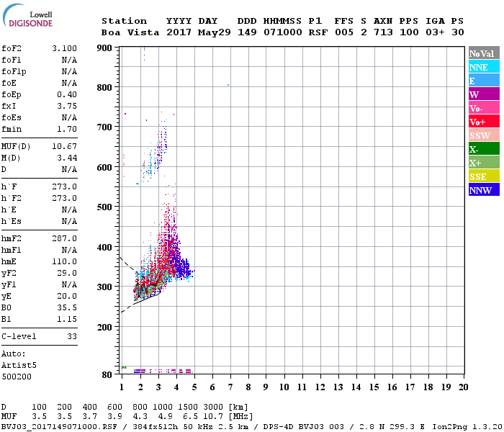Click the 500 km y-axis label

(x=104, y=207)
